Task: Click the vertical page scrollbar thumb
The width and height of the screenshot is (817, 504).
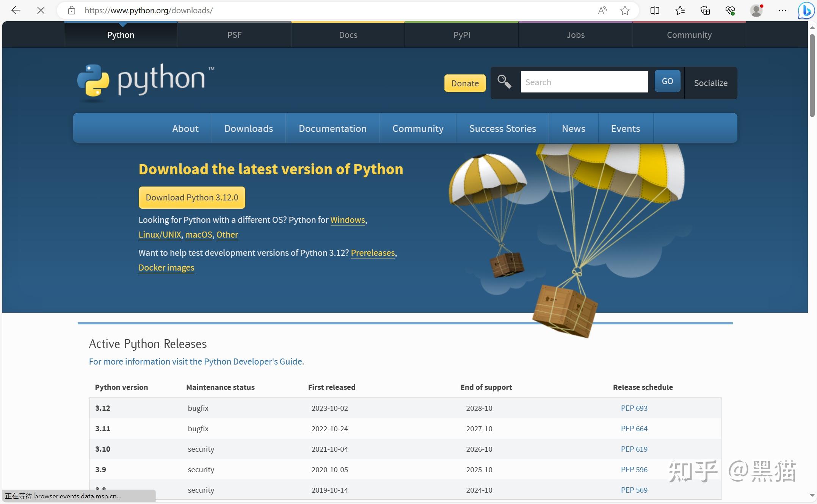Action: coord(812,76)
